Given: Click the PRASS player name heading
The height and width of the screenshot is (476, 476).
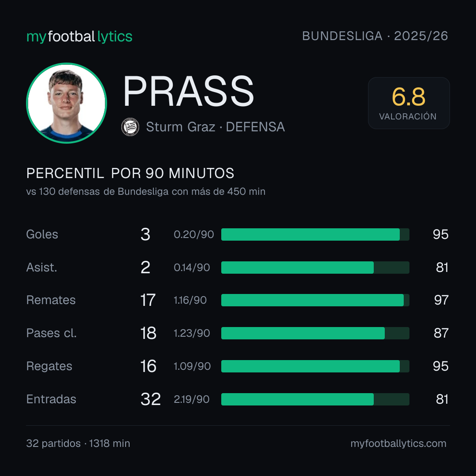Looking at the screenshot, I should tap(188, 91).
